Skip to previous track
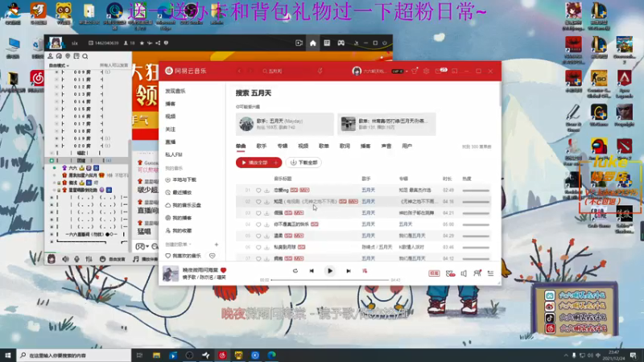Image resolution: width=644 pixels, height=362 pixels. coord(312,271)
